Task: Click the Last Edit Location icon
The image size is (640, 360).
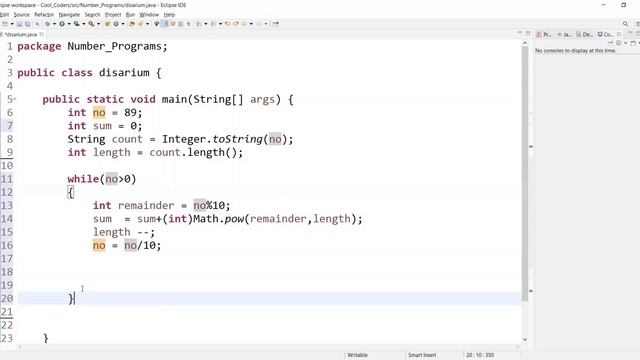Action: [x=228, y=24]
